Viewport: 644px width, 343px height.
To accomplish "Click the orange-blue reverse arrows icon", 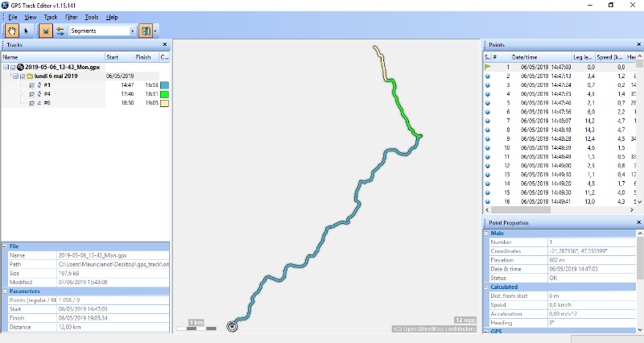I will click(x=60, y=31).
